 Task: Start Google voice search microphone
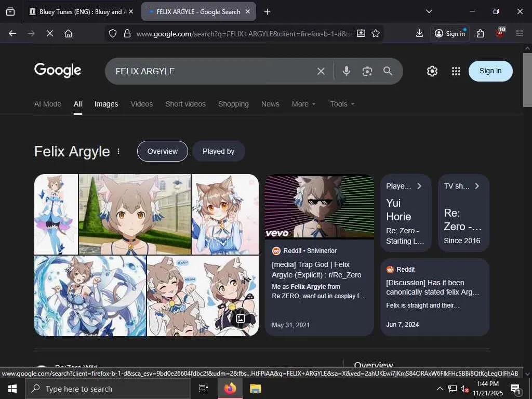(x=347, y=71)
